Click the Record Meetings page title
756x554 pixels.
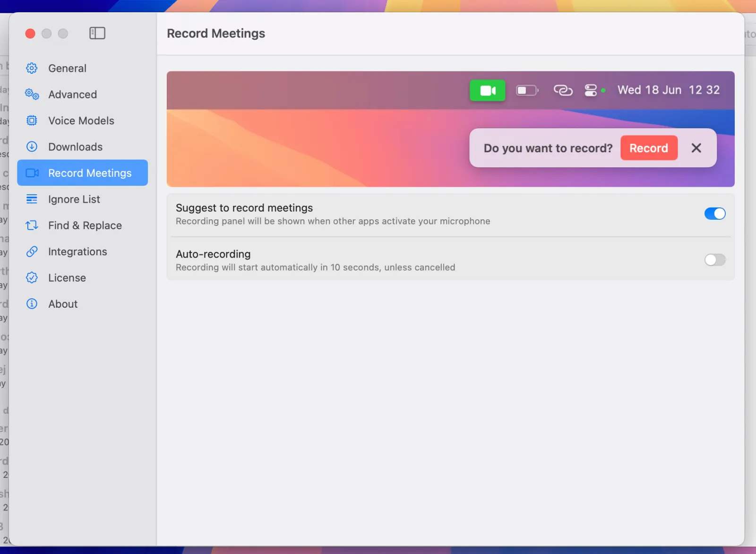216,34
